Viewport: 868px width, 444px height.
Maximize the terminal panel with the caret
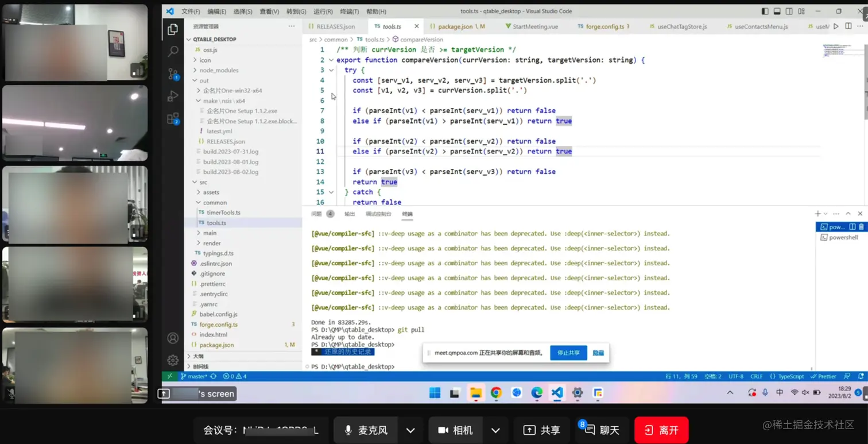[848, 214]
